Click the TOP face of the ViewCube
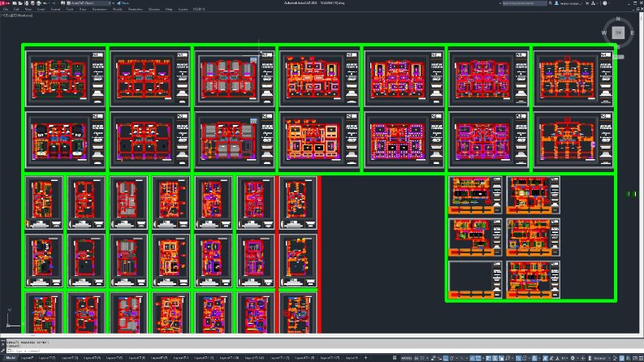 point(618,32)
